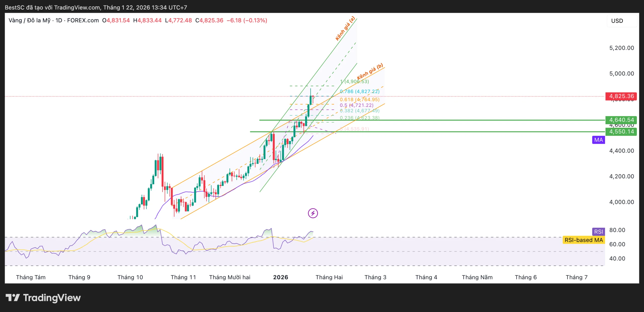644x312 pixels.
Task: Click the 5,000.00 price axis label
Action: [621, 74]
